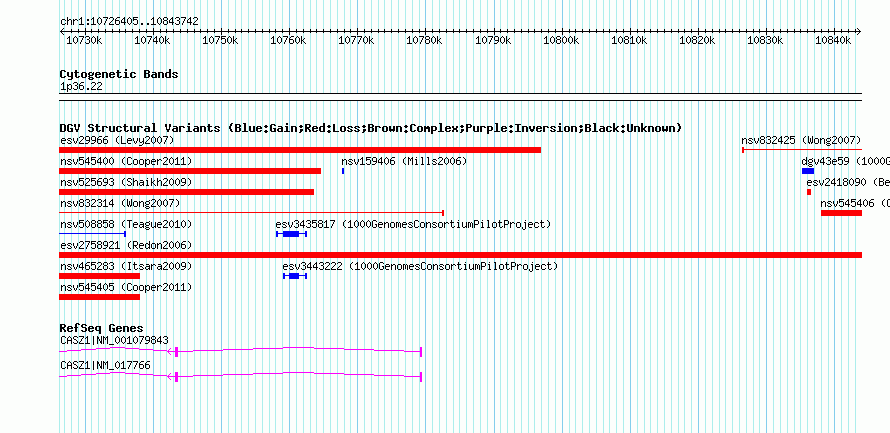Click the 10770k ruler tick label
Screen dimensions: 890x433
[356, 40]
